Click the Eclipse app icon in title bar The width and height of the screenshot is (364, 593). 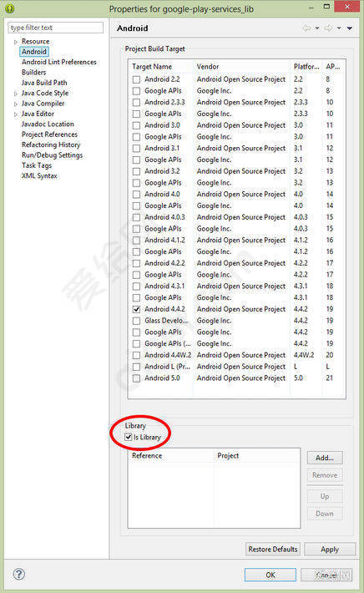coord(10,8)
